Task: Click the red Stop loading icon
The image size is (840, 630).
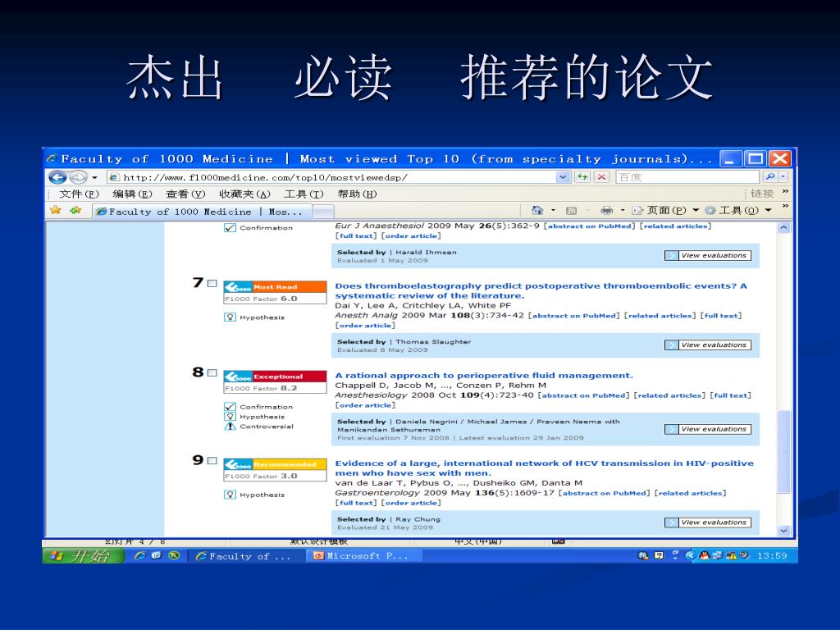Action: click(x=601, y=177)
